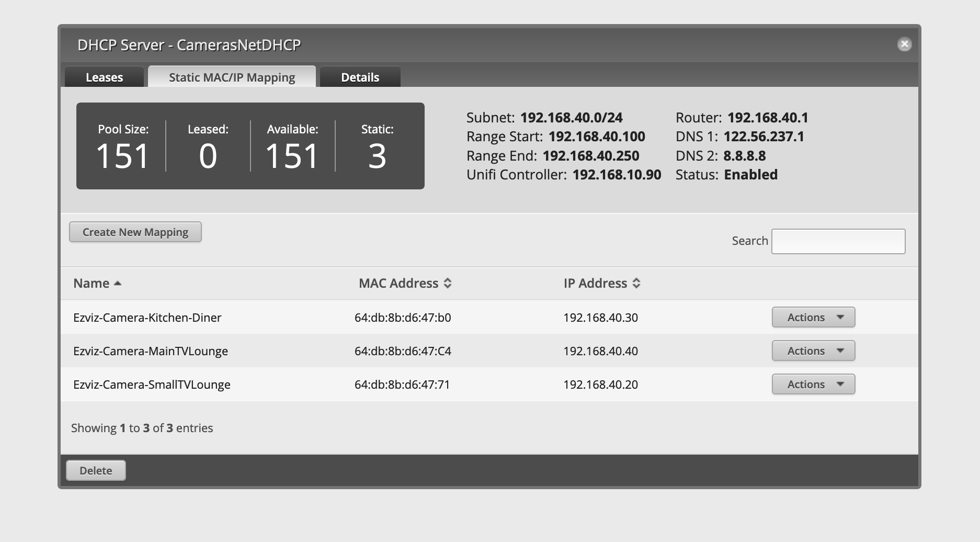Click IP address 192.168.40.30
The width and height of the screenshot is (980, 542).
tap(600, 318)
